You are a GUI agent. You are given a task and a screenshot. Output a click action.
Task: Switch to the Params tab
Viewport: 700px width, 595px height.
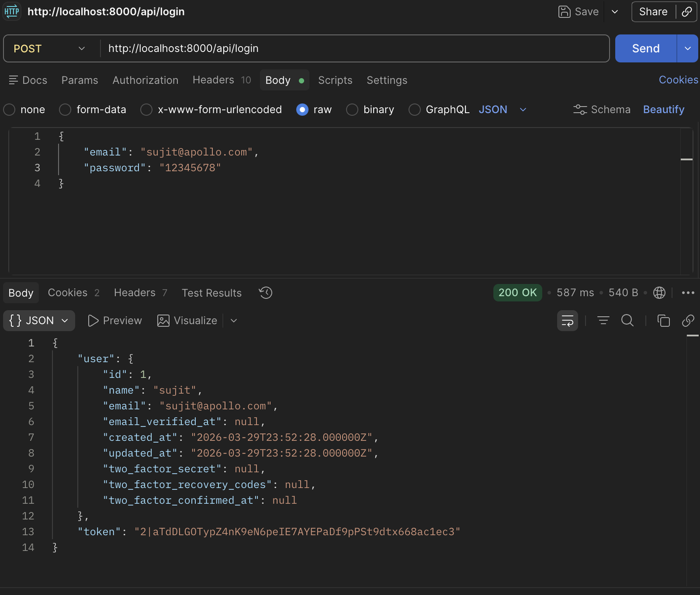coord(80,80)
